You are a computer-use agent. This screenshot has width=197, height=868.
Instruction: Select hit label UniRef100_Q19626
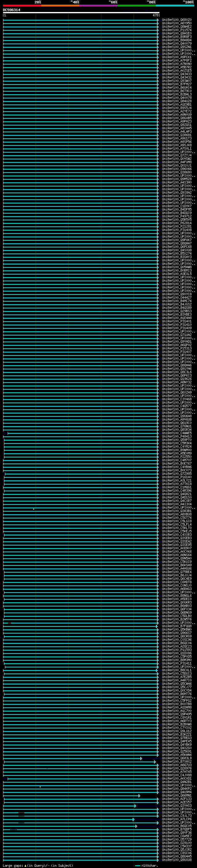point(176,379)
